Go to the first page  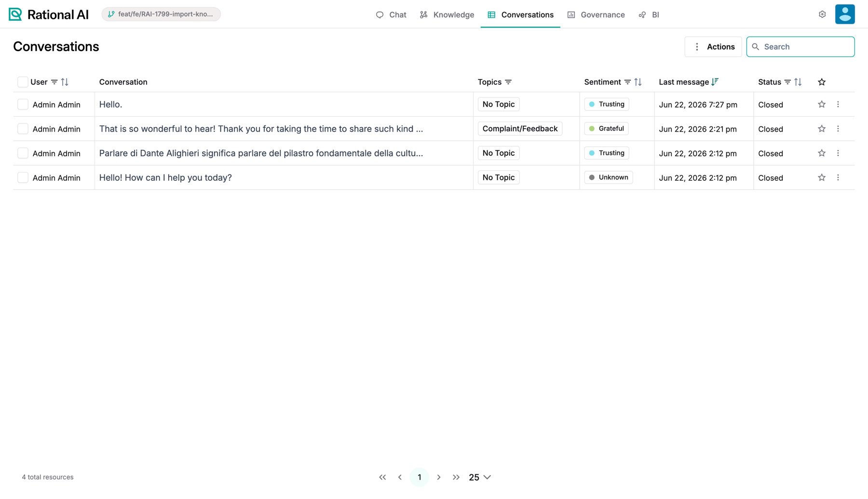point(382,477)
